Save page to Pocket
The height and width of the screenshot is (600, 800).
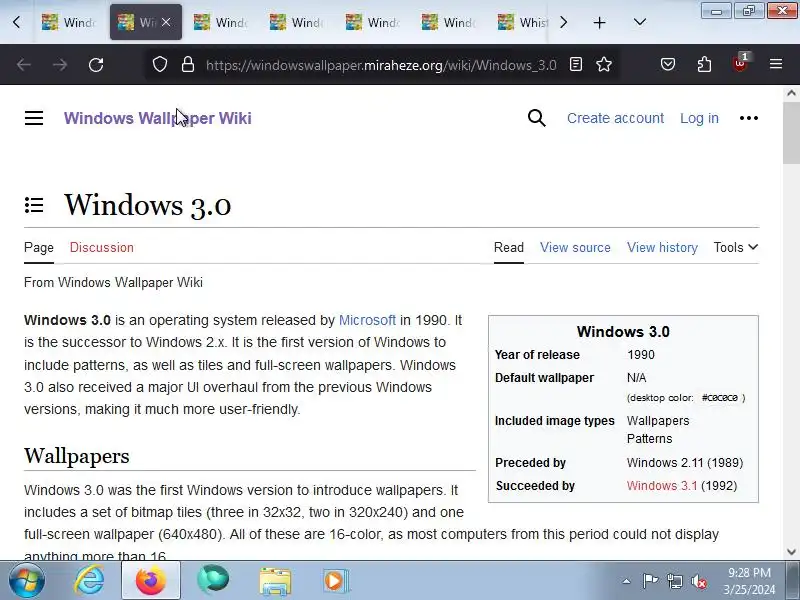pyautogui.click(x=668, y=64)
